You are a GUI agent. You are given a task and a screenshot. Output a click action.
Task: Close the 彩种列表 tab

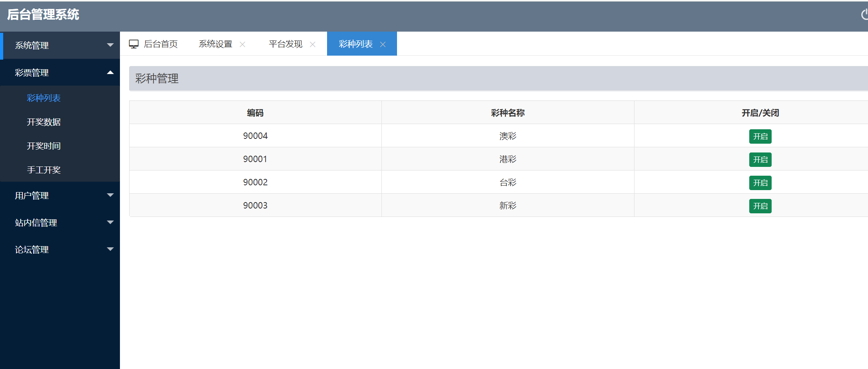coord(383,44)
